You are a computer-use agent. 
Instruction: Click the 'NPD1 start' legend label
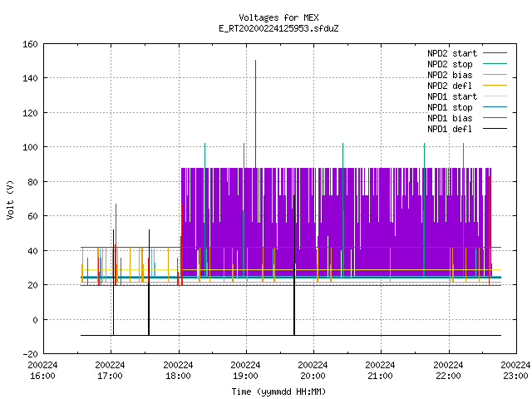click(x=452, y=96)
